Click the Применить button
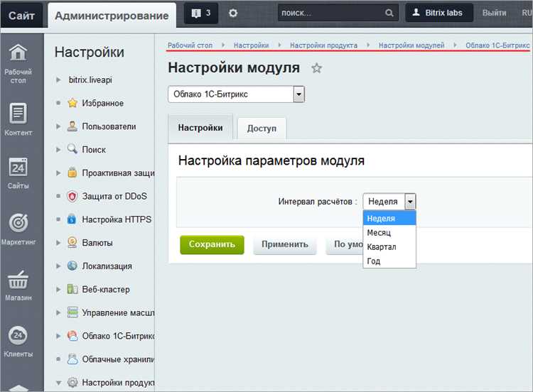 tap(285, 244)
